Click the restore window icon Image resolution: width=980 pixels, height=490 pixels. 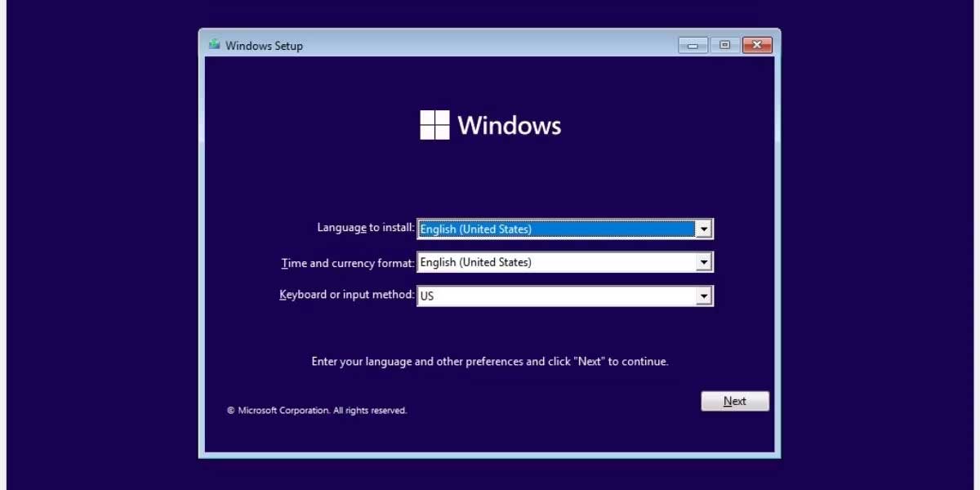tap(724, 45)
